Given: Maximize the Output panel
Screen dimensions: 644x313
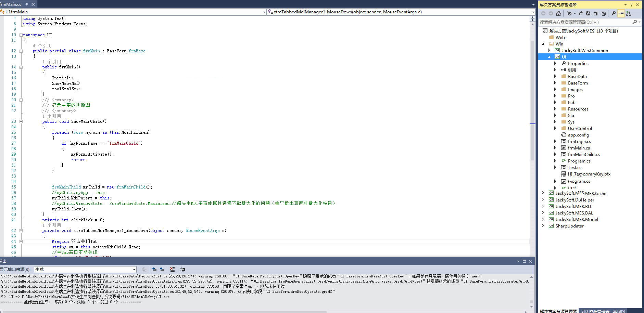Looking at the screenshot, I should pos(524,261).
